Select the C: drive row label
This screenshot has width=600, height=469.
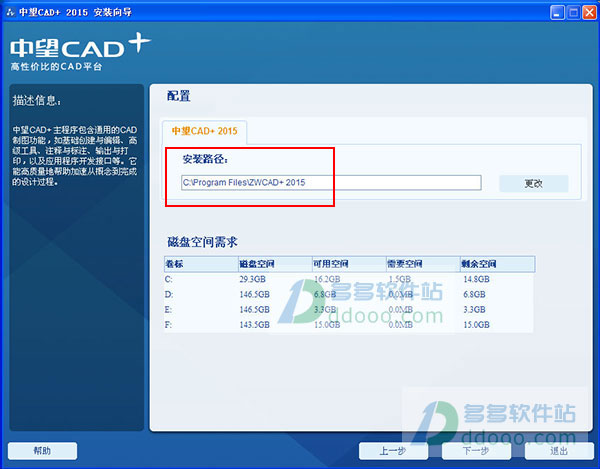[x=168, y=279]
